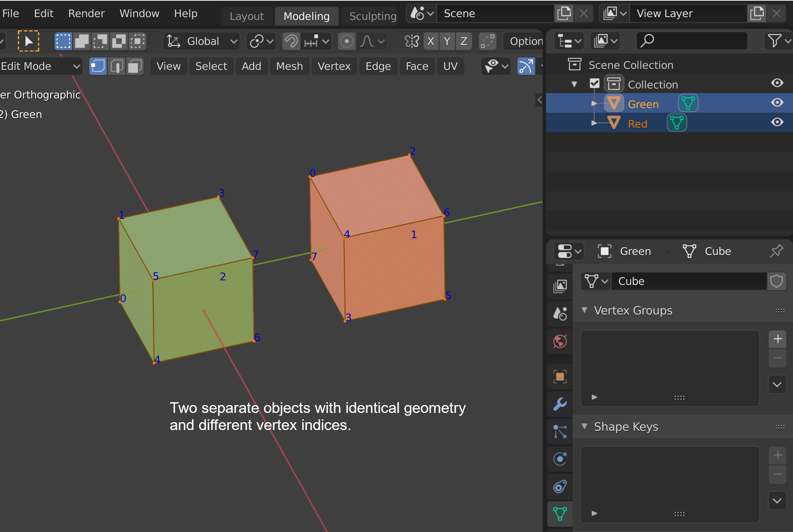Open viewport Mesh menu
Viewport: 793px width, 532px height.
click(290, 66)
